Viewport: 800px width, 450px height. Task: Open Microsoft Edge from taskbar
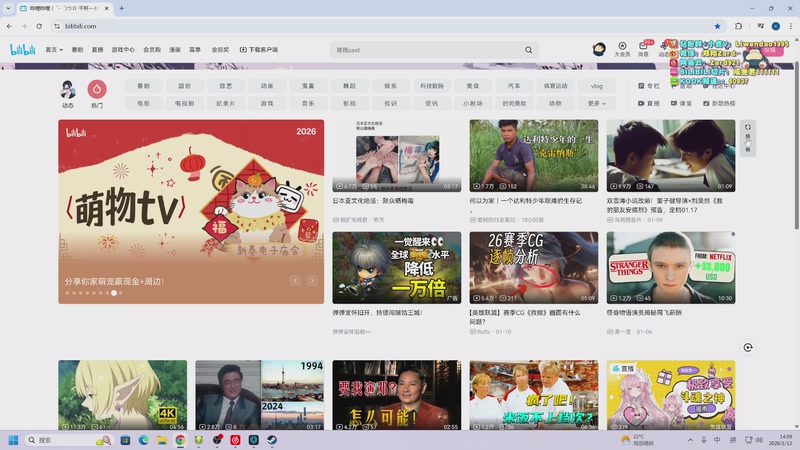tap(143, 440)
